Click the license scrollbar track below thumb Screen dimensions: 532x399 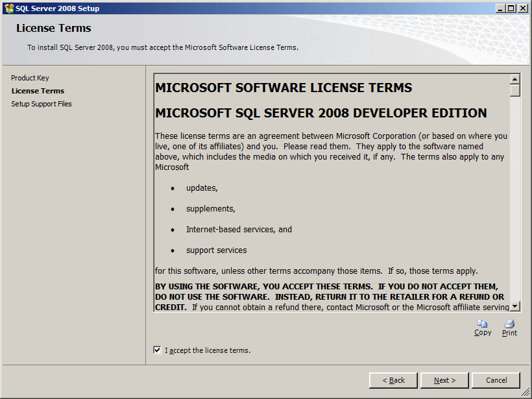[515, 199]
